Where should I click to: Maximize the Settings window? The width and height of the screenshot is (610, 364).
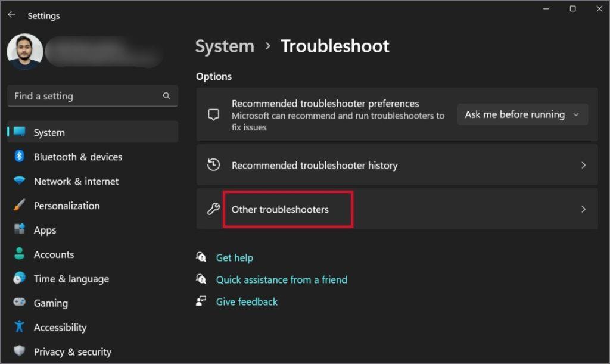pyautogui.click(x=572, y=8)
